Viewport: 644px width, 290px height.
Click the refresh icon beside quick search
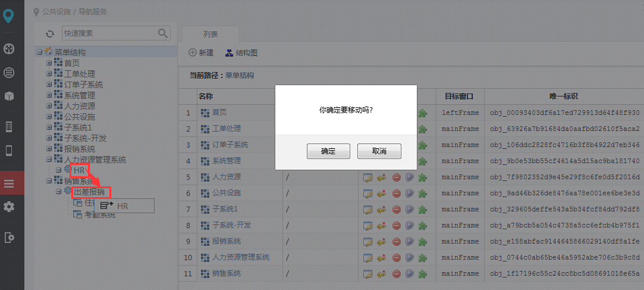click(x=50, y=33)
